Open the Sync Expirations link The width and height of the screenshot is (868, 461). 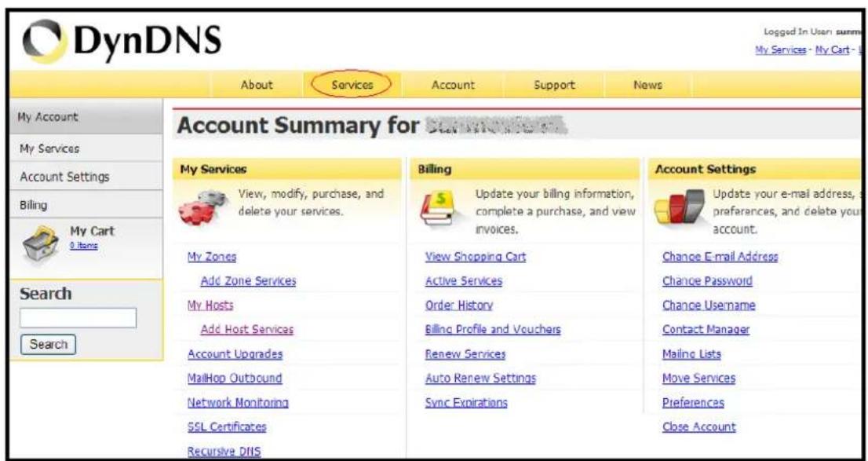(466, 403)
